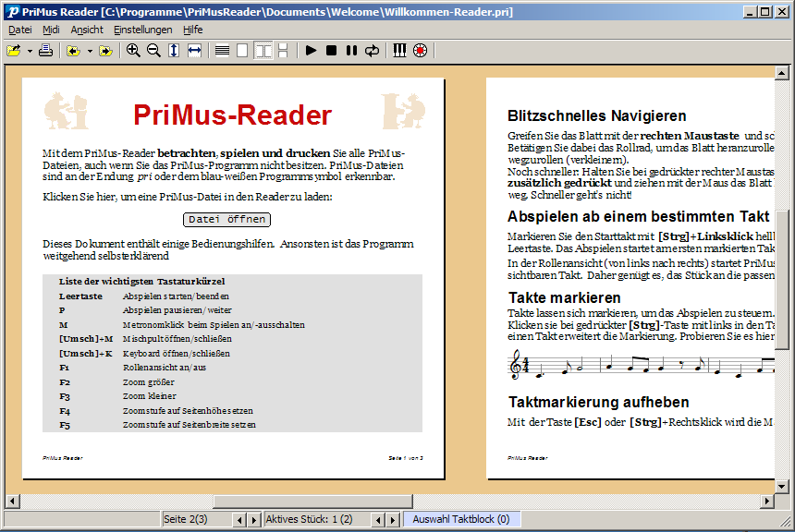The width and height of the screenshot is (795, 532).
Task: Click the "Auswahl Taktblock (0)" status field
Action: [461, 520]
